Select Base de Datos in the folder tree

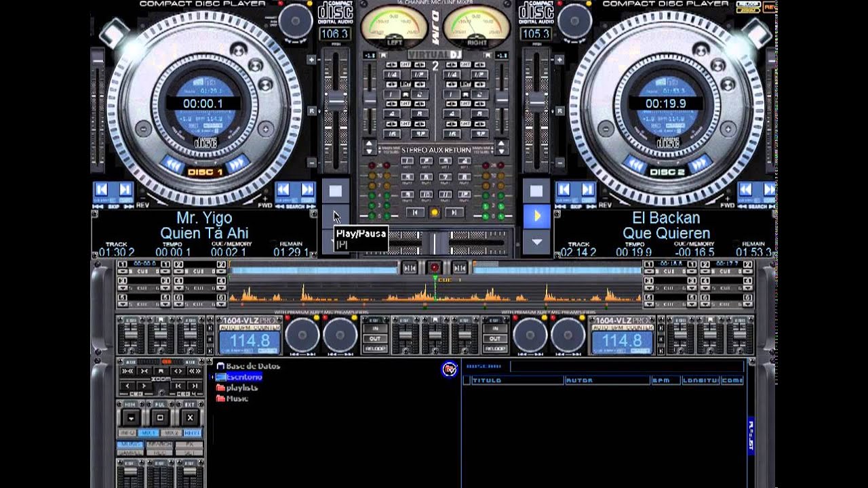tap(252, 366)
